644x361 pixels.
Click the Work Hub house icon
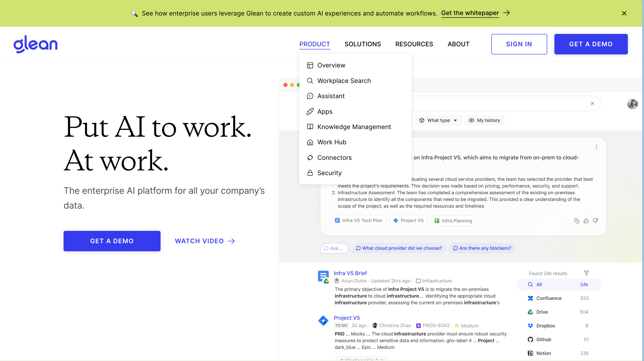[x=310, y=142]
